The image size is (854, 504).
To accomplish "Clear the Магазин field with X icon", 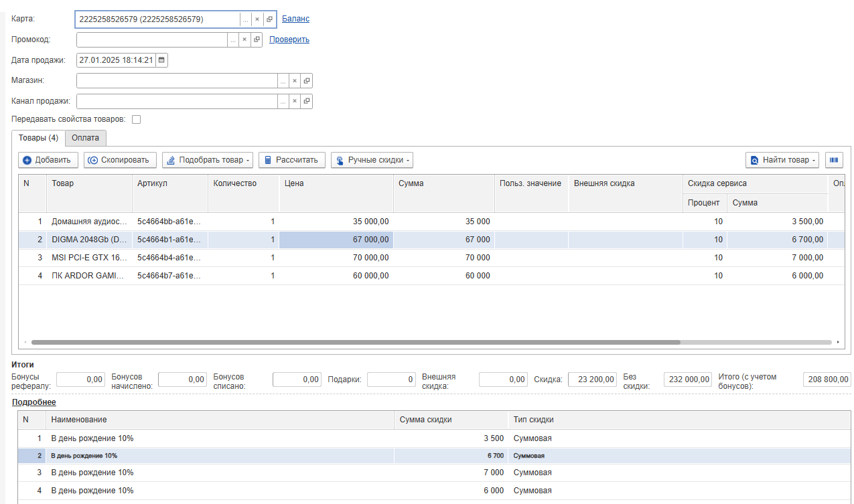I will [x=294, y=81].
